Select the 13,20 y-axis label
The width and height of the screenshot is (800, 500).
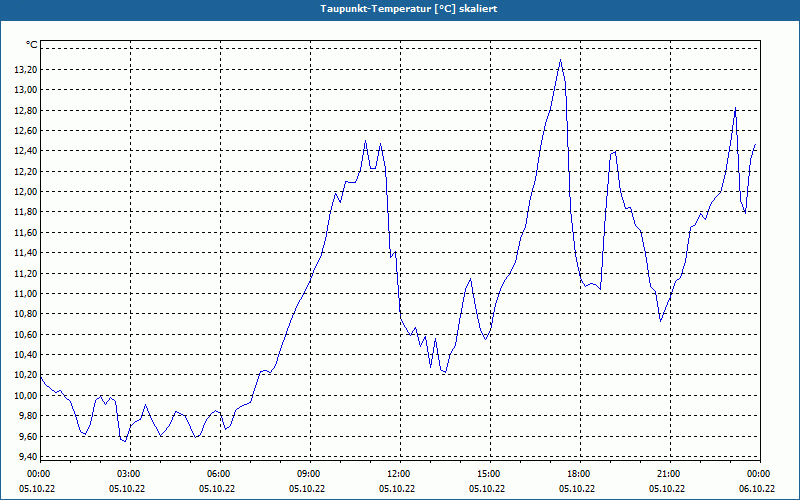[27, 69]
